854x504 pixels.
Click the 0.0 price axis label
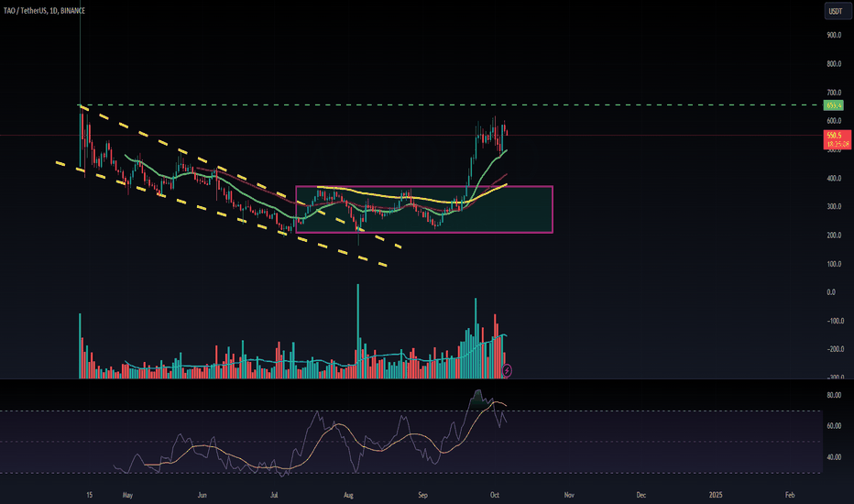pos(831,292)
